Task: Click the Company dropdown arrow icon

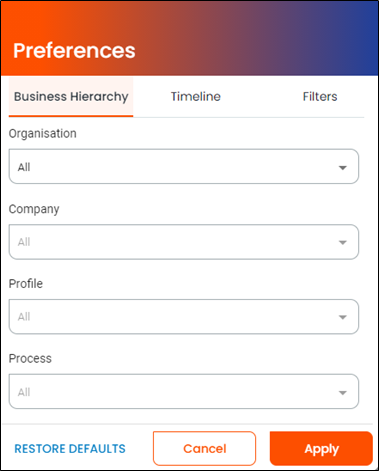Action: (x=343, y=242)
